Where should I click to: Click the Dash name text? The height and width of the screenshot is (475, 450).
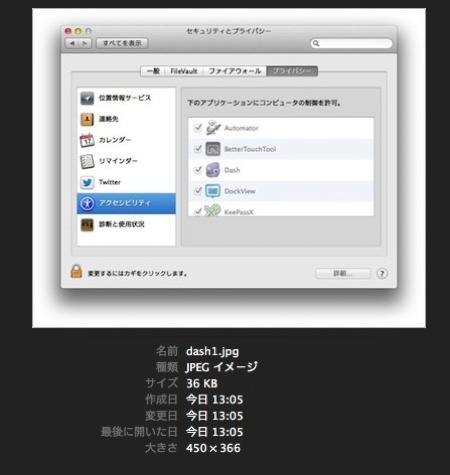point(232,170)
